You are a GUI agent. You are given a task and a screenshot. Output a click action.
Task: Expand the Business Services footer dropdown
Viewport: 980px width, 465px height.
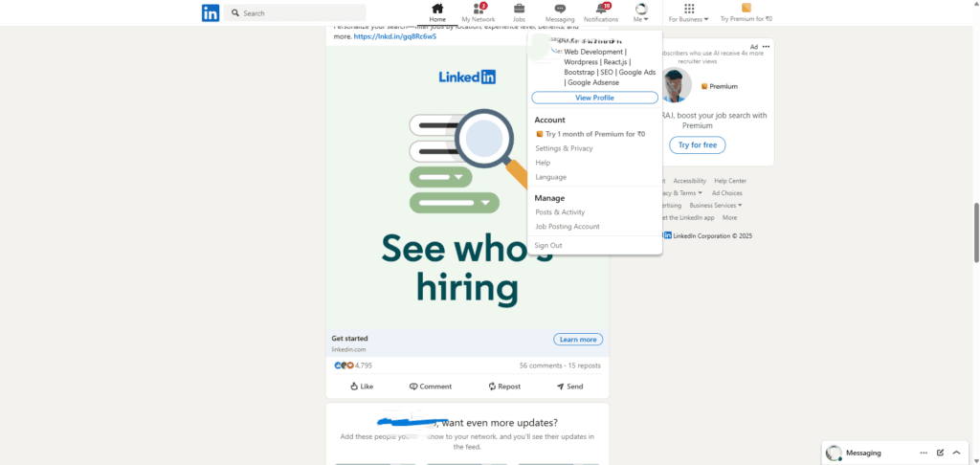716,205
